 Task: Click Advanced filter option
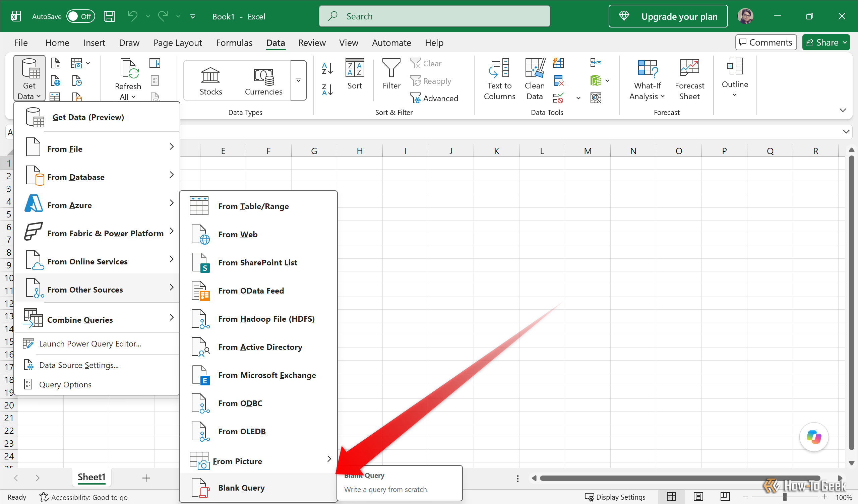click(434, 98)
